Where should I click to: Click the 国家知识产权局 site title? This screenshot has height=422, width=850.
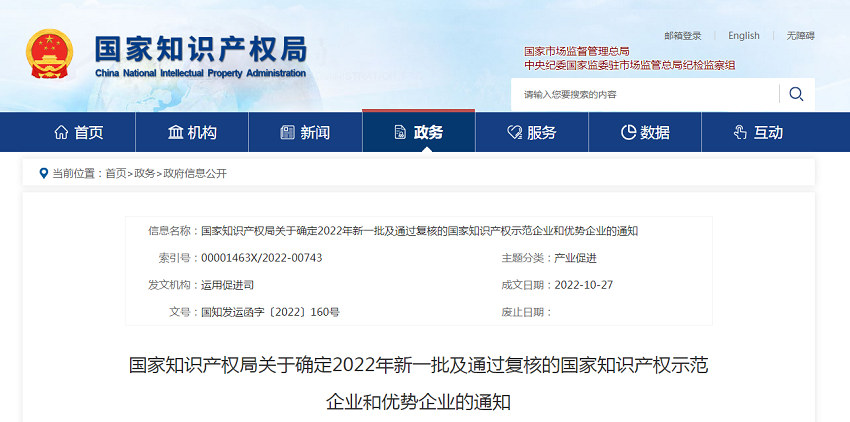pos(201,50)
